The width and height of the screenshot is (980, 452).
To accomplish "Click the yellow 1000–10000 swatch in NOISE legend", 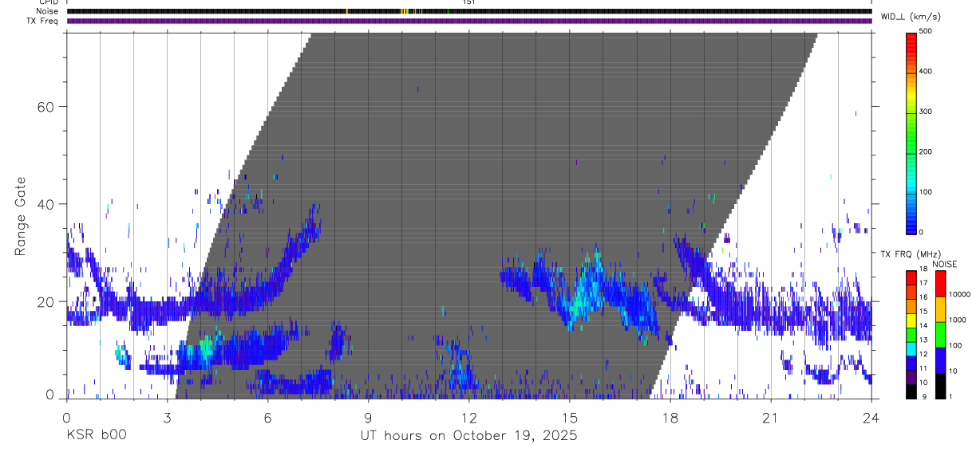I will point(939,309).
